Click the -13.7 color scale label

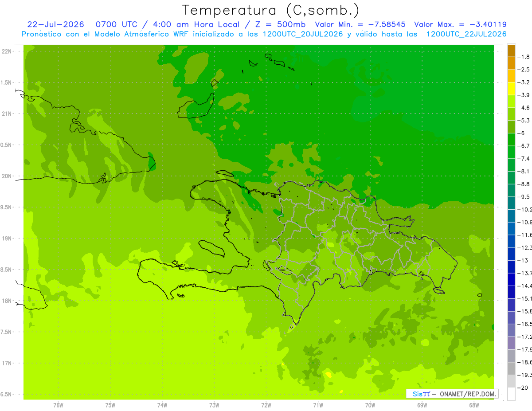pyautogui.click(x=525, y=273)
